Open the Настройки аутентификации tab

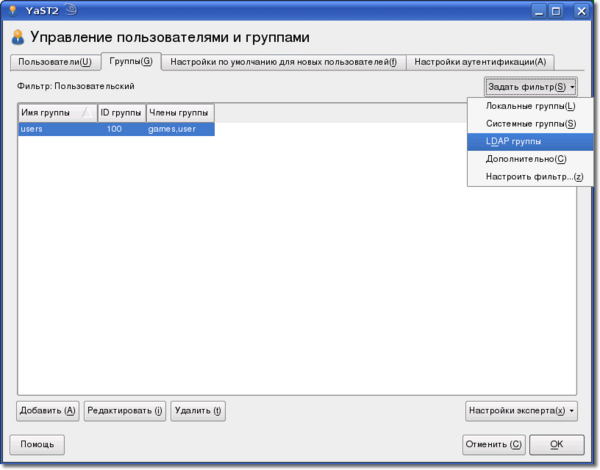[x=481, y=62]
